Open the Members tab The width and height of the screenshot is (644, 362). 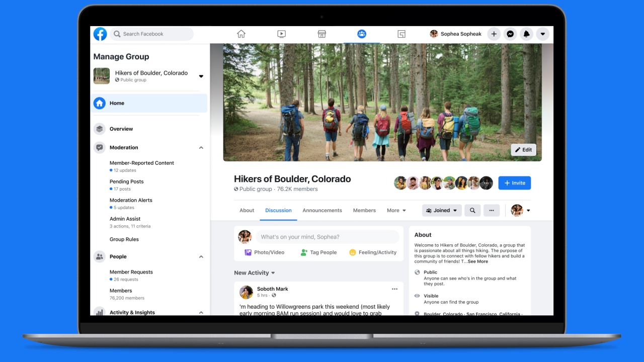364,210
